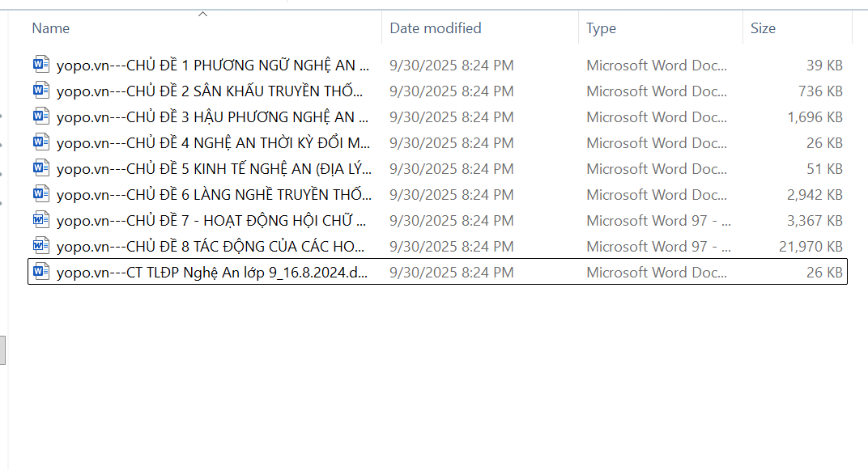868x470 pixels.
Task: Select the CHỦ ĐỀ 1 PHƯƠNG NGỮ NGHỆ AN file name
Action: coord(213,66)
